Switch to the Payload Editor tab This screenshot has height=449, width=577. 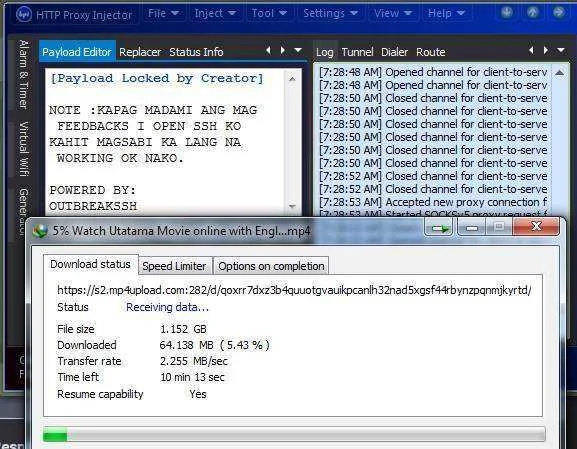(x=77, y=52)
